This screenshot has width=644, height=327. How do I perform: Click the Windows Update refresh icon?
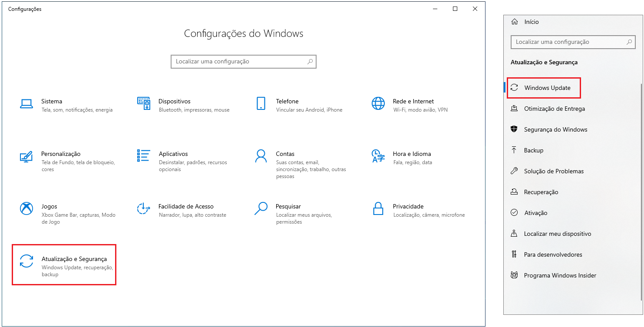[514, 88]
